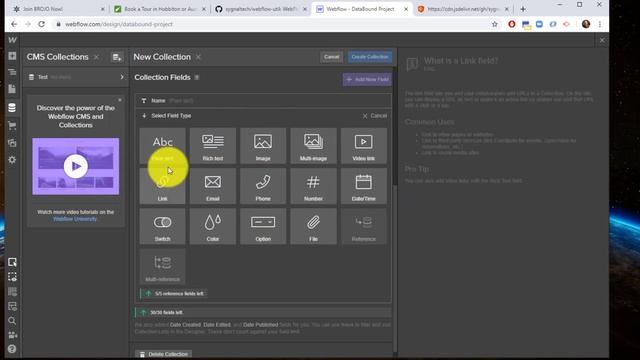Click the Delete Collection button
This screenshot has height=360, width=640.
click(164, 354)
